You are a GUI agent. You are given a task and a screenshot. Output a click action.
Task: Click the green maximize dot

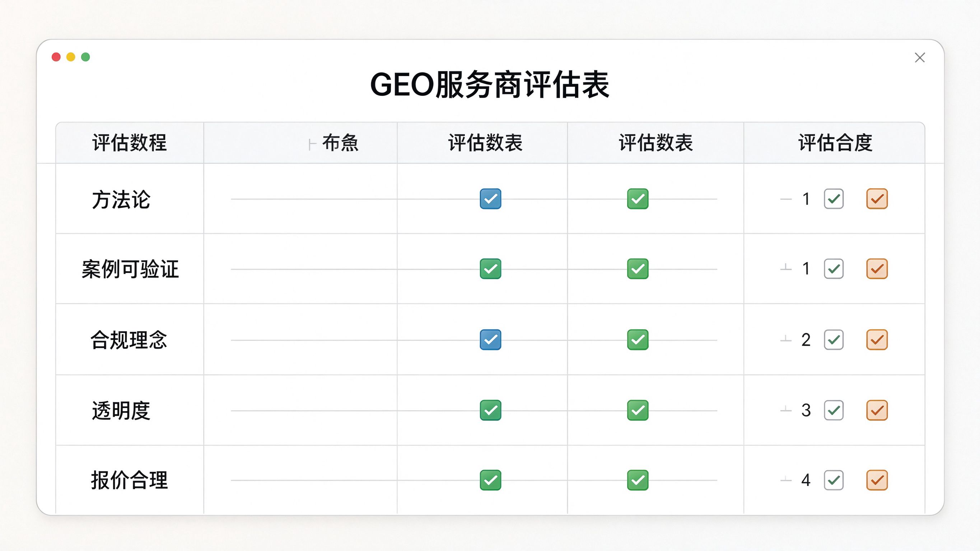pos(85,57)
